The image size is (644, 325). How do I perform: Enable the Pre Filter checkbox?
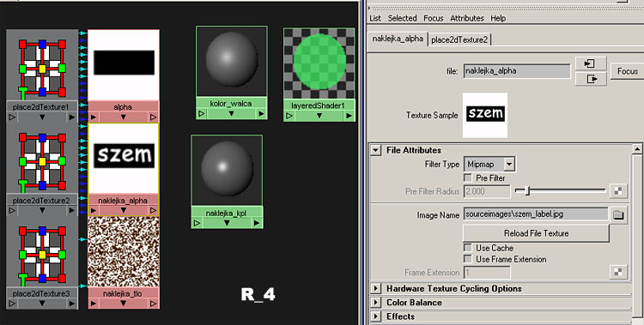[467, 178]
